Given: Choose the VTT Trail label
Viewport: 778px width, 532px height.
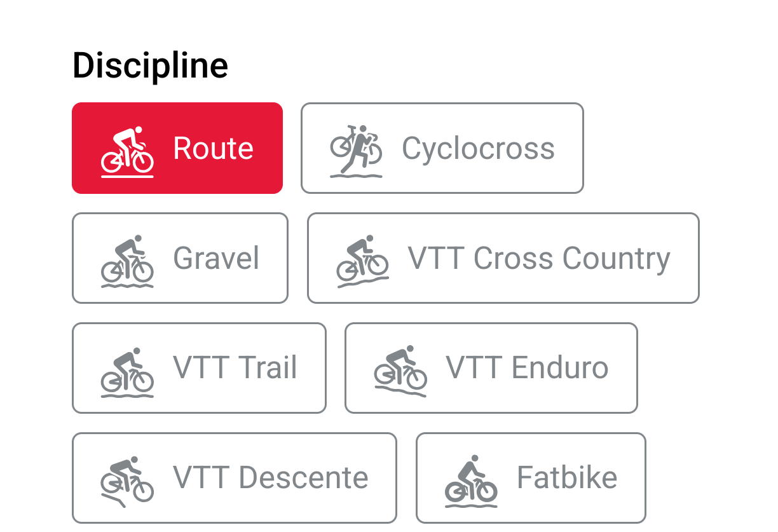Looking at the screenshot, I should pyautogui.click(x=235, y=369).
